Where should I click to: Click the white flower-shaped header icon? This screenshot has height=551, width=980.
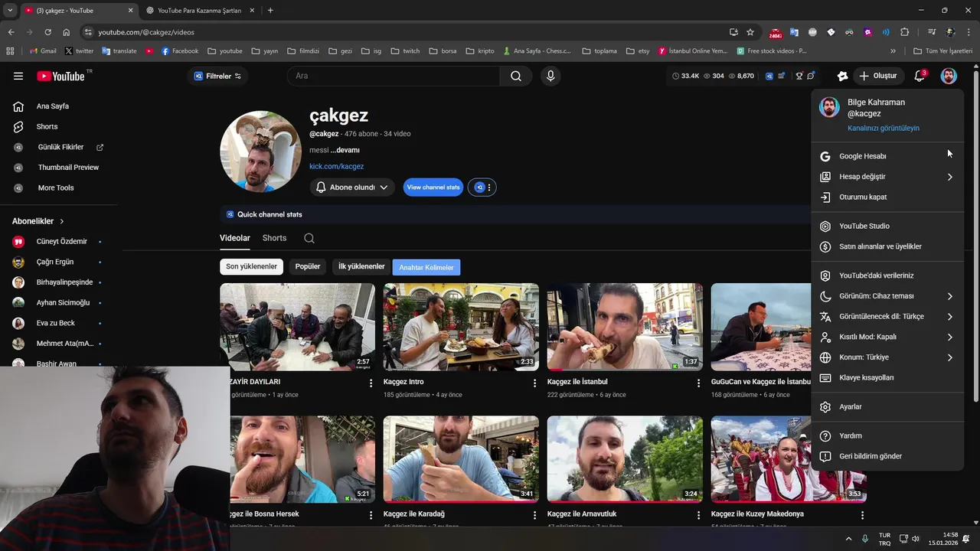[842, 76]
